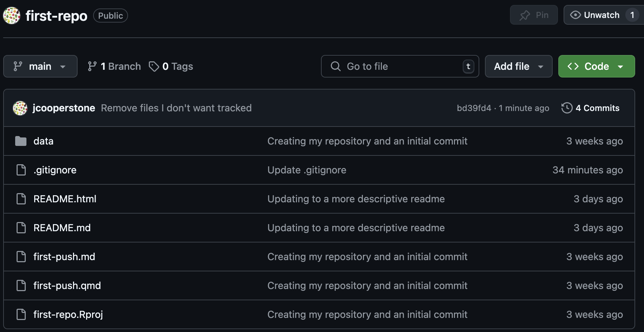The height and width of the screenshot is (332, 644).
Task: Open the README.html file
Action: pyautogui.click(x=65, y=199)
